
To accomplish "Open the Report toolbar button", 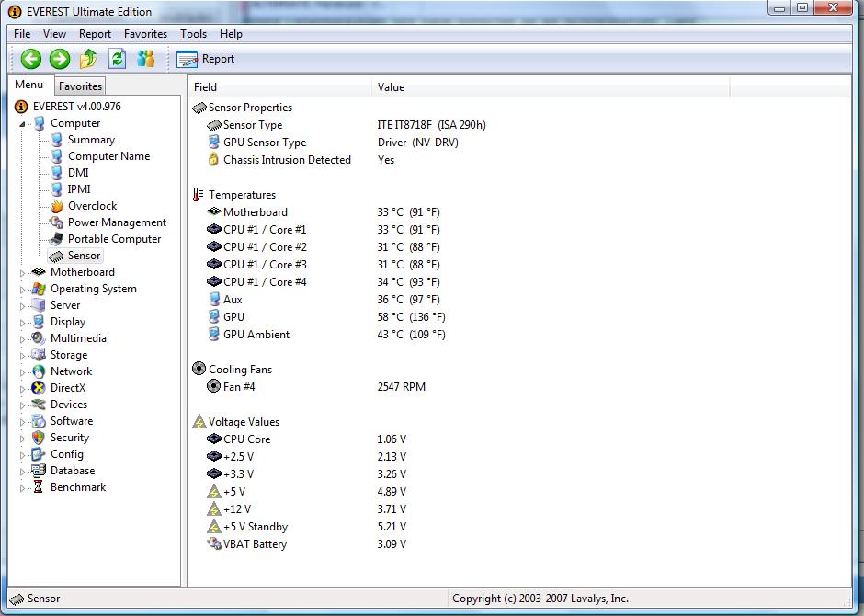I will click(x=206, y=59).
